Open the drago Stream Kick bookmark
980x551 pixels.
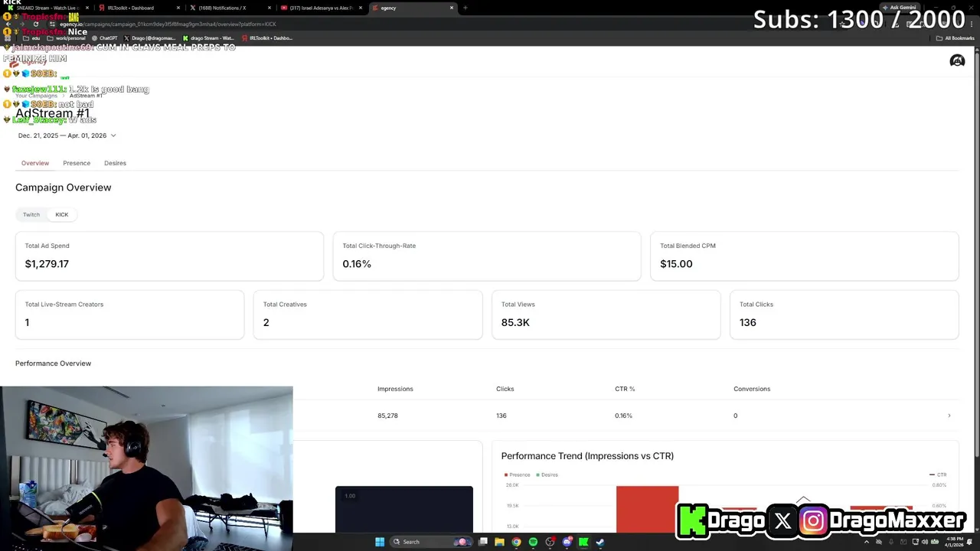pos(208,38)
